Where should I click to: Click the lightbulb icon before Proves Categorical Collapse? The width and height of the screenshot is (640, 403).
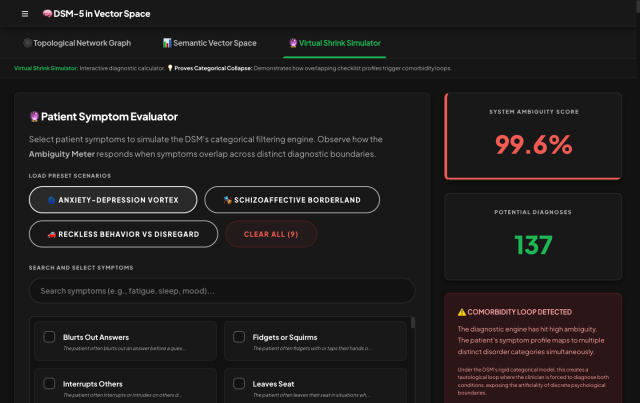click(170, 68)
